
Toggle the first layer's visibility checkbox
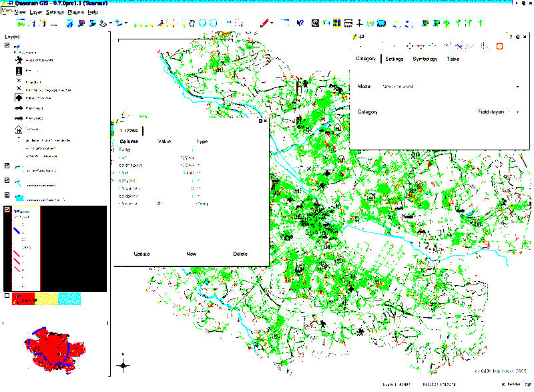7,45
